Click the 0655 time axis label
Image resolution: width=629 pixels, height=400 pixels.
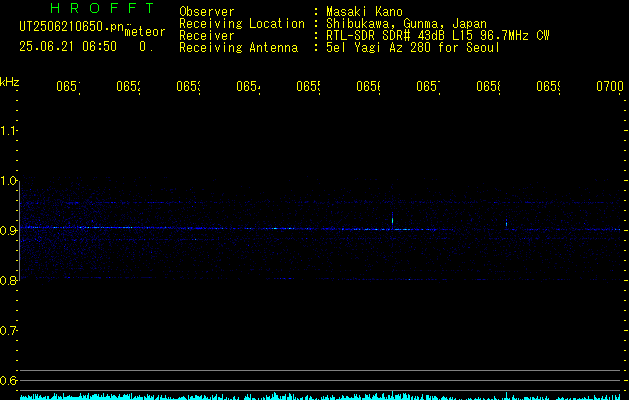[308, 87]
